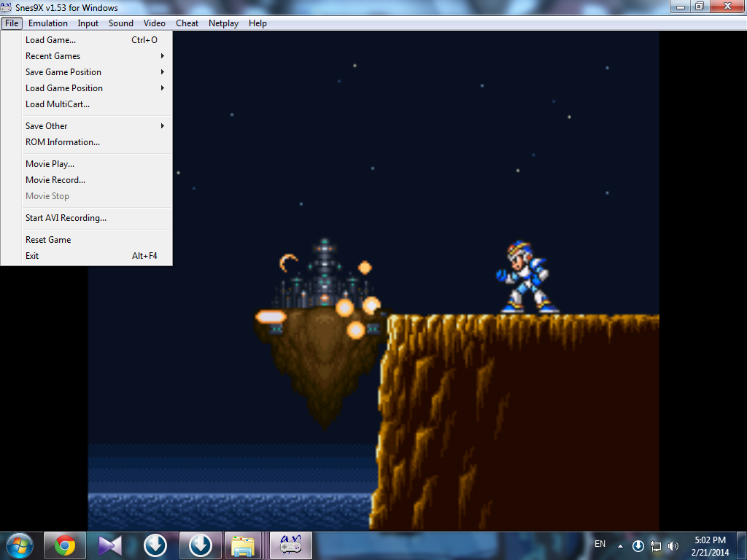Screen dimensions: 747x560
Task: Open the File menu
Action: [12, 23]
